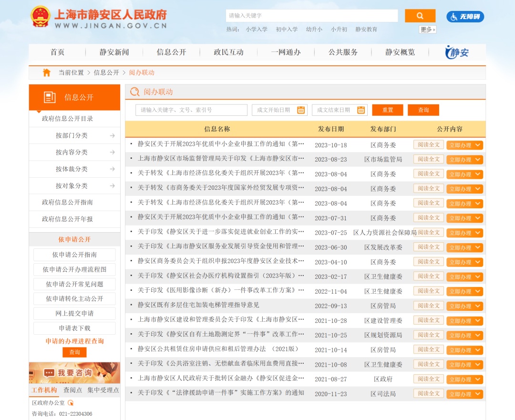Click the i静安 logo icon
Screen dimensions: 515x420
click(x=456, y=52)
